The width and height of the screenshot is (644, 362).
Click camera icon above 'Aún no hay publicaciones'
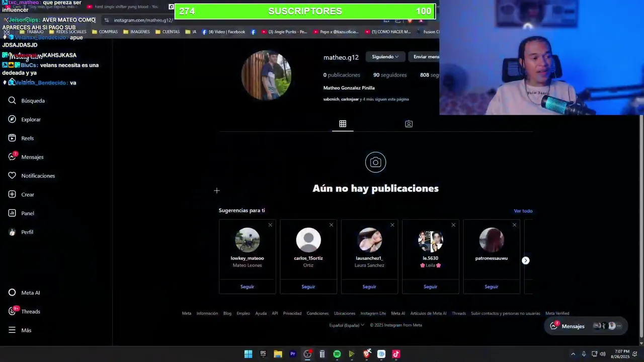(x=375, y=162)
